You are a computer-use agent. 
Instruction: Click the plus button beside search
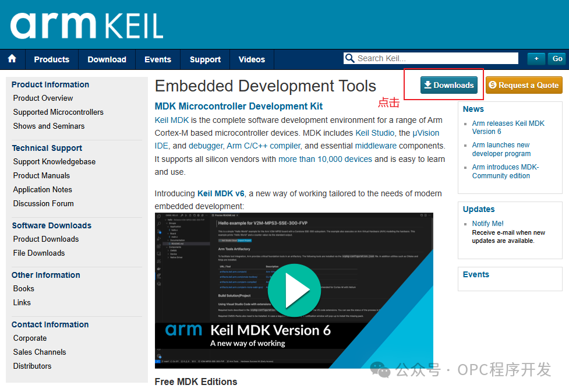[x=536, y=58]
